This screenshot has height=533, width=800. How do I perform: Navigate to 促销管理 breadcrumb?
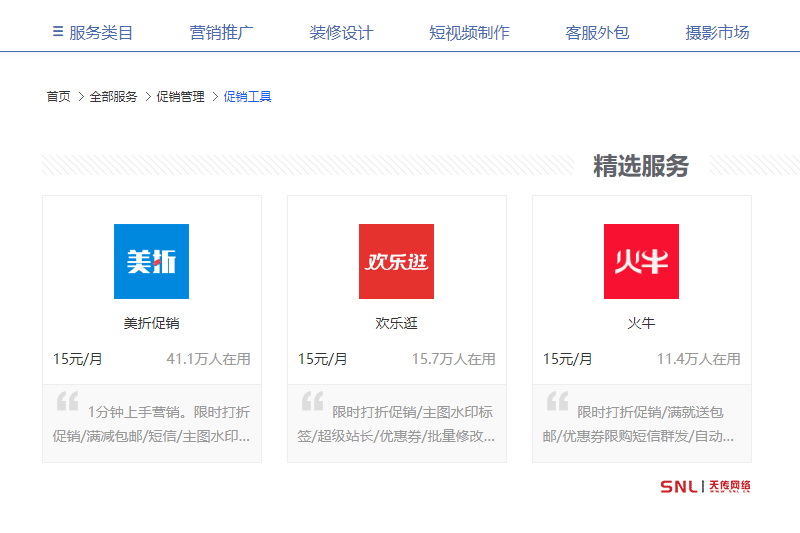coord(180,96)
